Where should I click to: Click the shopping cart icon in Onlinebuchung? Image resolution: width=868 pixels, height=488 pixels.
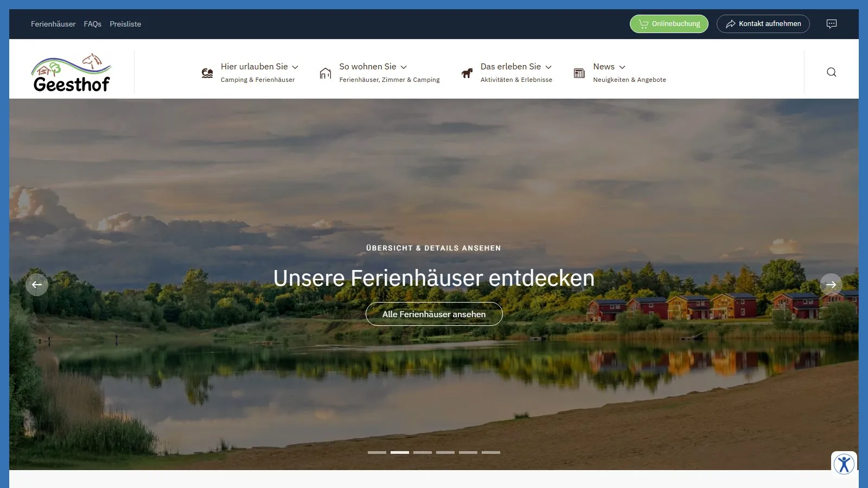point(643,24)
